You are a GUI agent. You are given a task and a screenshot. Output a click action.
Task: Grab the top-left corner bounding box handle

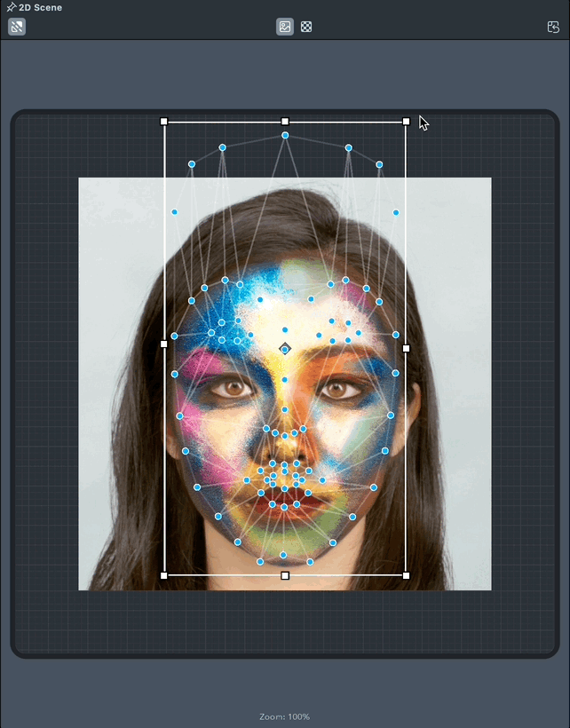pyautogui.click(x=164, y=122)
